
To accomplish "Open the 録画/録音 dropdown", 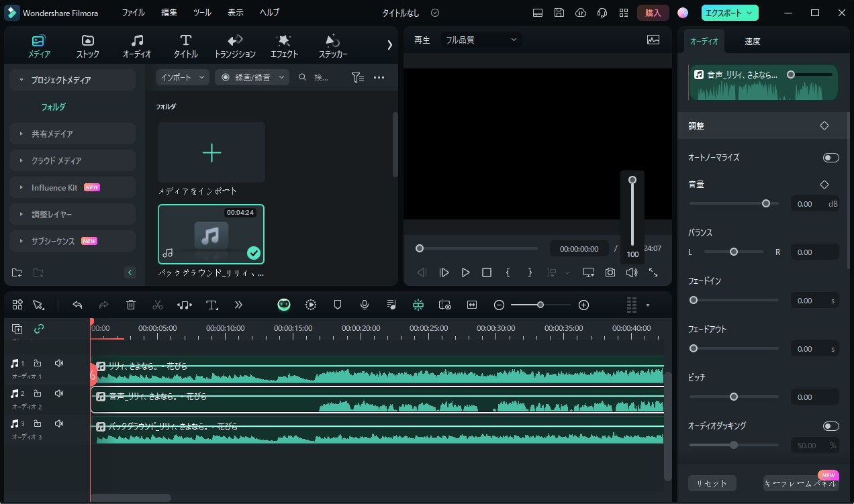I will pos(252,78).
